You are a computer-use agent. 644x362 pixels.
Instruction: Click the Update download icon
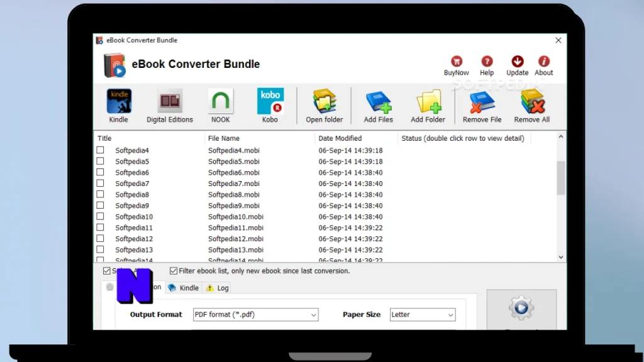tap(518, 62)
